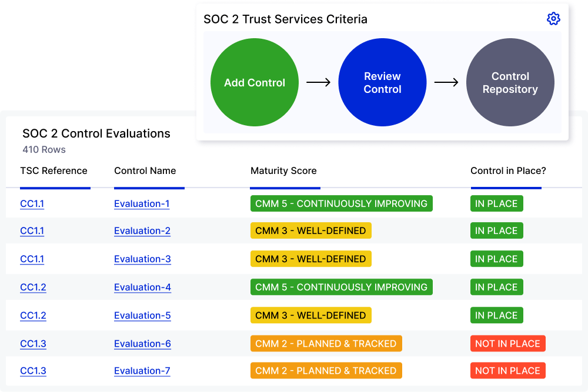Click CMM 5 badge in Evaluation-1 row
The width and height of the screenshot is (588, 392).
click(x=341, y=203)
